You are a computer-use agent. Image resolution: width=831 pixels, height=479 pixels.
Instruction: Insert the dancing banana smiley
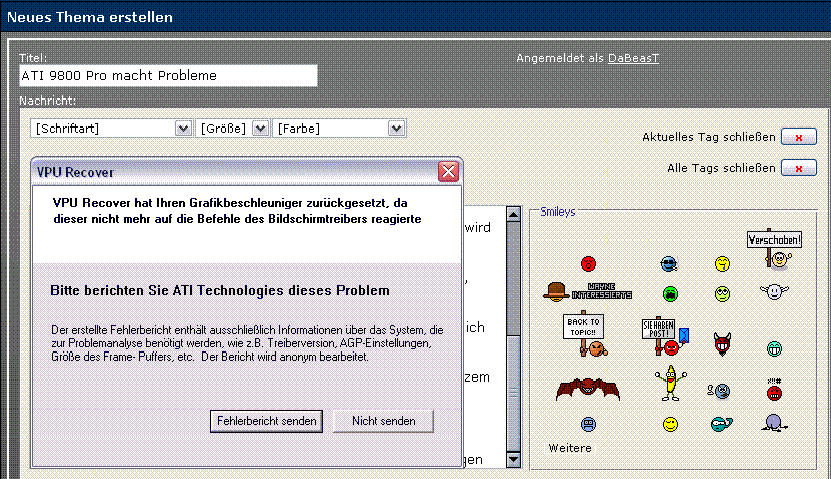(670, 383)
